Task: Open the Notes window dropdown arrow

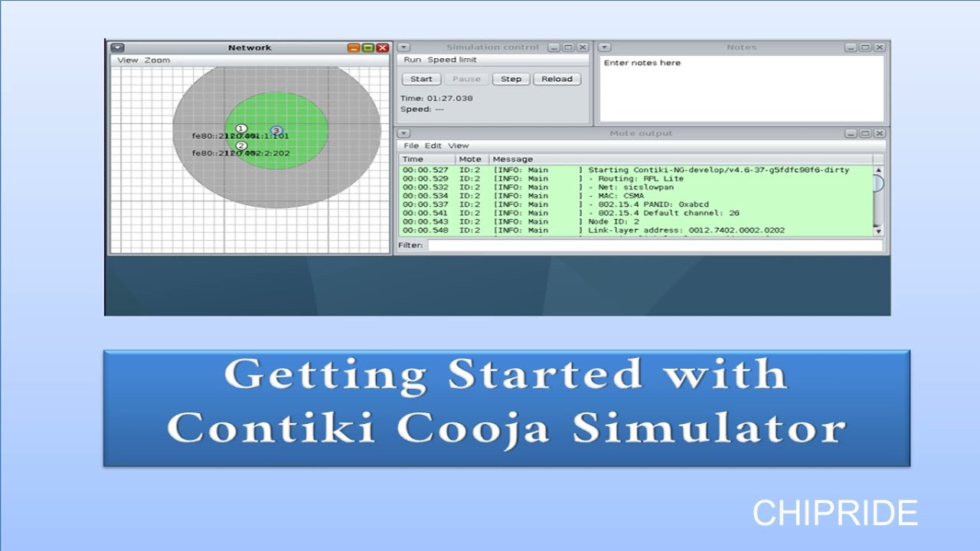Action: [x=604, y=47]
